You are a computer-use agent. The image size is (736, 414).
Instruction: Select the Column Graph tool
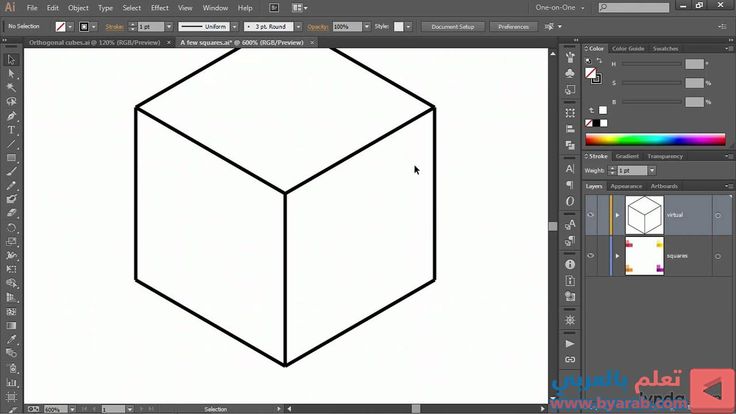point(11,383)
